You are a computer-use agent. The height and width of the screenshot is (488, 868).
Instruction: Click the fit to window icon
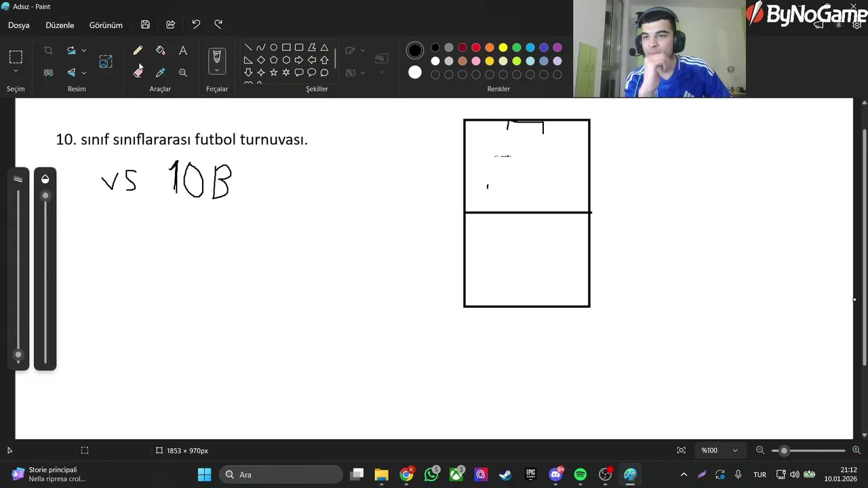pos(681,450)
